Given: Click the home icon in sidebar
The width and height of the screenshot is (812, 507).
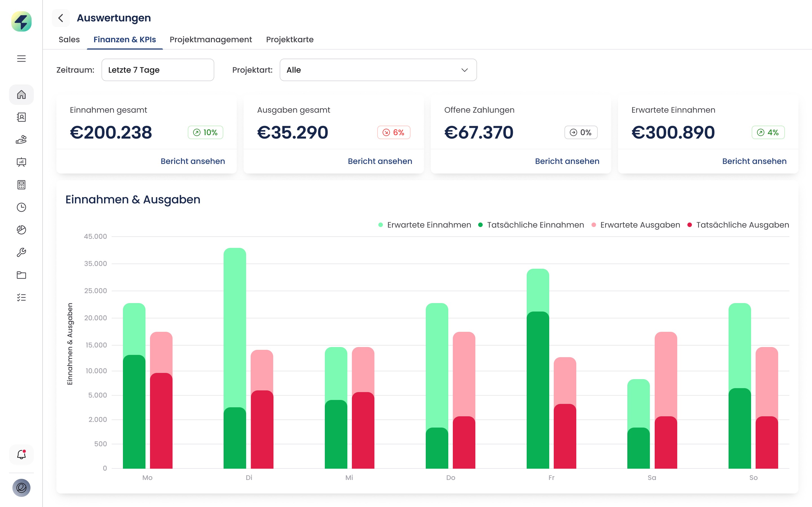Looking at the screenshot, I should click(21, 95).
